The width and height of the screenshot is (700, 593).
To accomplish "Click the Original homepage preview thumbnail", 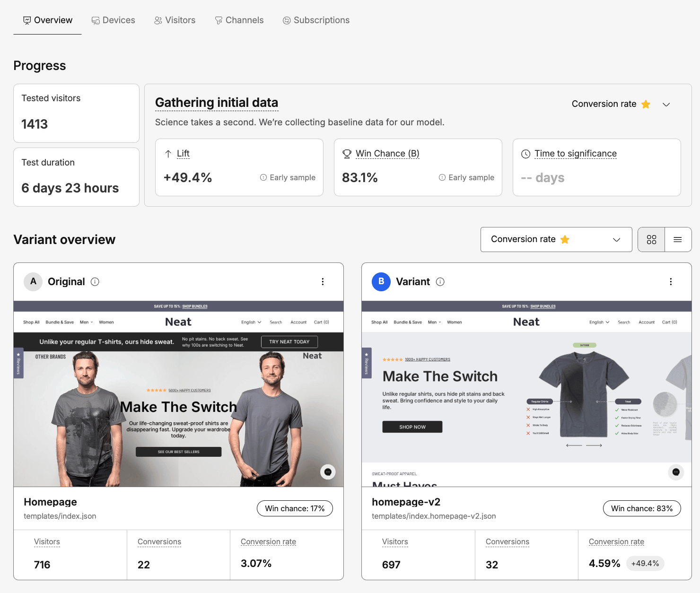I will 178,393.
